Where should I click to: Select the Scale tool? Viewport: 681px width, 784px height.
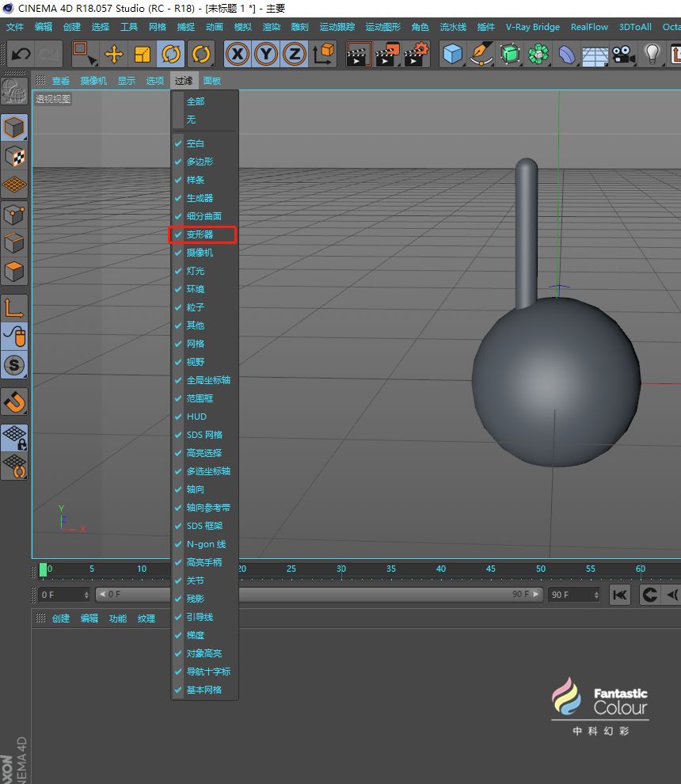(x=143, y=54)
